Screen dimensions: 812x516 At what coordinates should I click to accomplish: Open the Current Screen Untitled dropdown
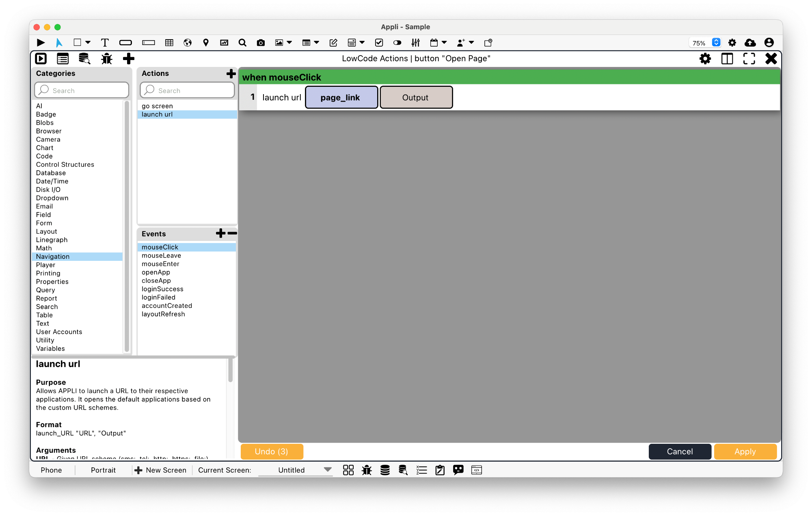[x=296, y=470]
